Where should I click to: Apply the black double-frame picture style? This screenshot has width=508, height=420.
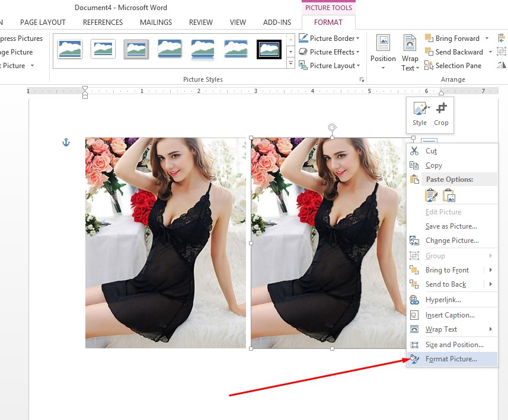pos(269,49)
